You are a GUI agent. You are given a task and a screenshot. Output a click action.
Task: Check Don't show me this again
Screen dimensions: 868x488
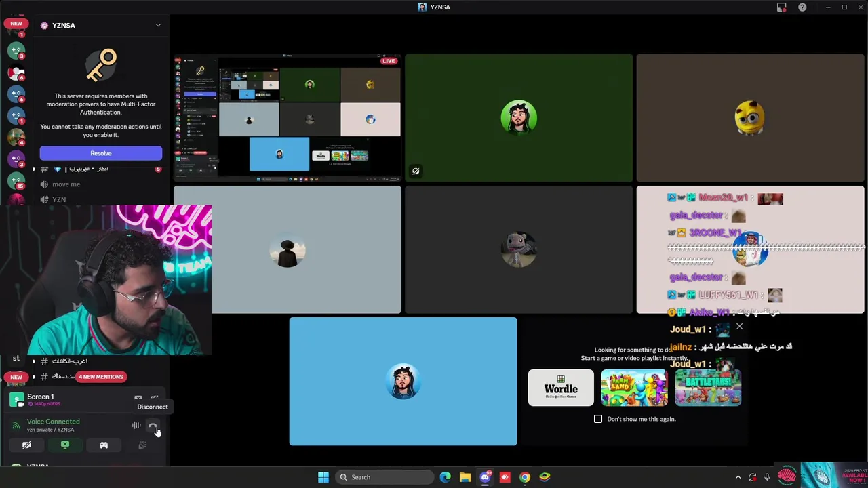[x=598, y=419]
